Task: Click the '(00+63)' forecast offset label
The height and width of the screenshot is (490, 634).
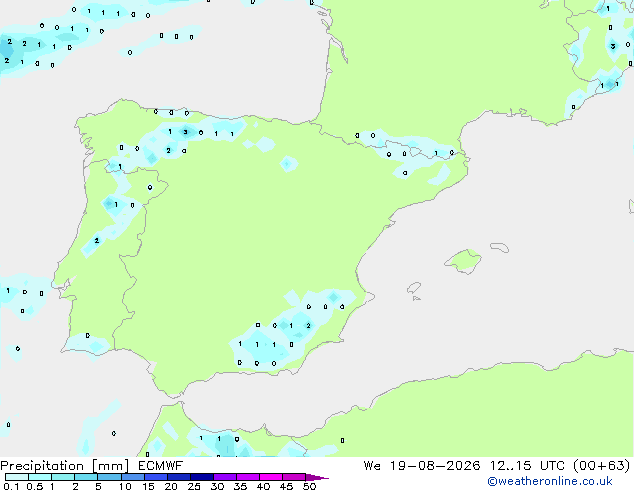Action: [x=602, y=466]
